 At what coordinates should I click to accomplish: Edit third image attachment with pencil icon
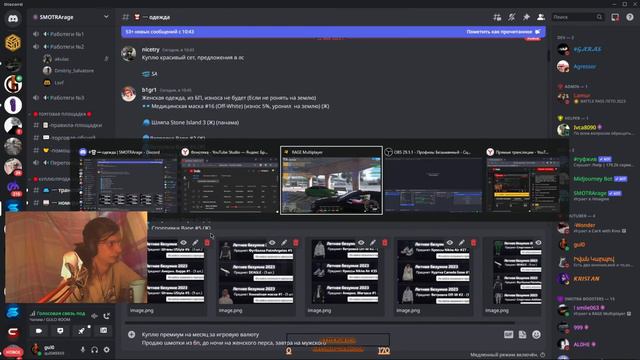click(x=373, y=242)
